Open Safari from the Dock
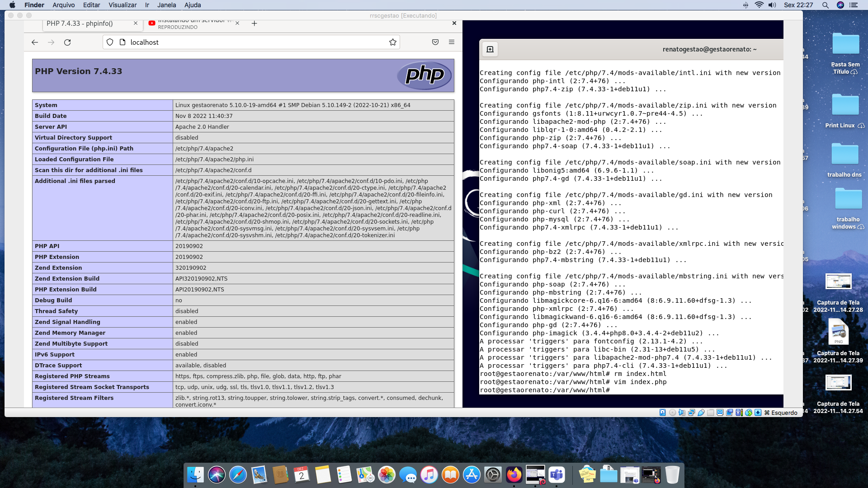The height and width of the screenshot is (488, 868). (238, 475)
